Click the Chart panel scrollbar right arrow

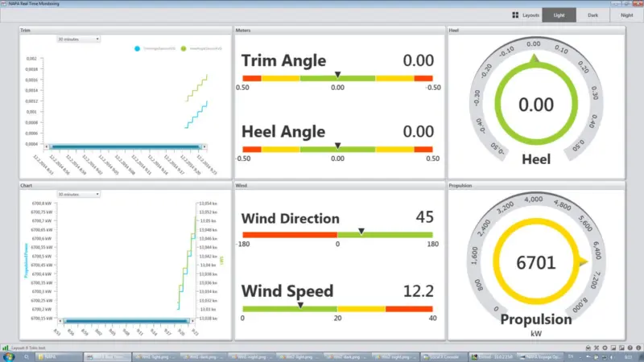tap(193, 321)
